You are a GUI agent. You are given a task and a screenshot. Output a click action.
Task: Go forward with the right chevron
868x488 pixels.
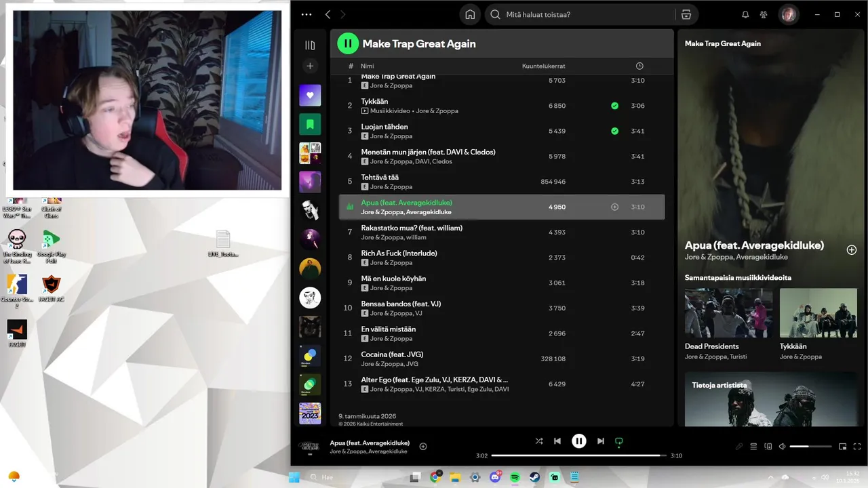(343, 14)
